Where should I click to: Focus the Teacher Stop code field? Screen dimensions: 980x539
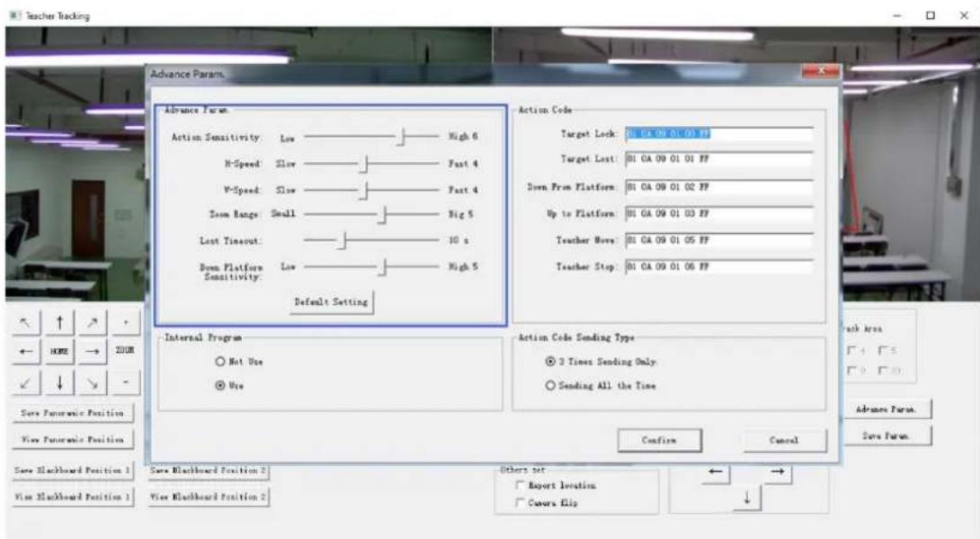(x=719, y=267)
